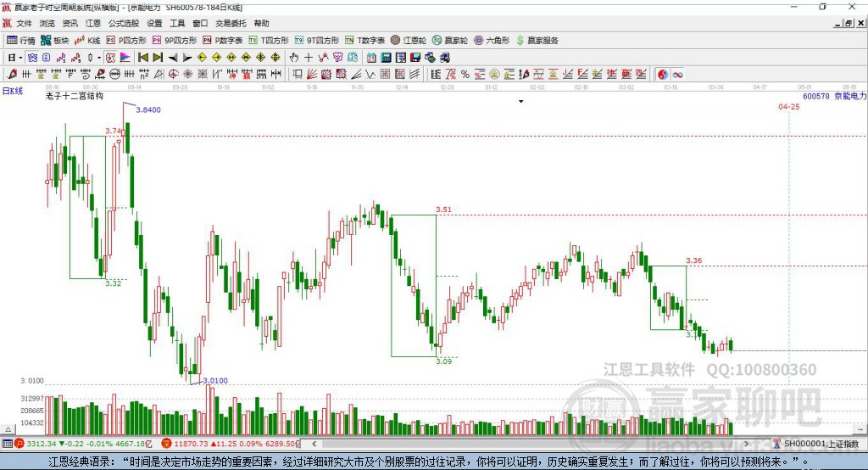
Task: Open the 9T四方形 tool
Action: 317,41
